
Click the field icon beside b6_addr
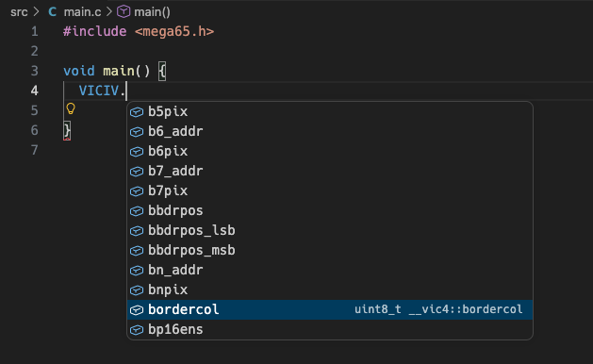tap(137, 132)
